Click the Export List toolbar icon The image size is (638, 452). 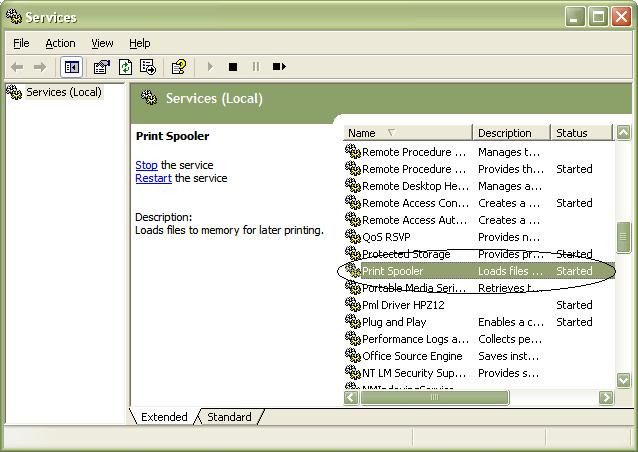pyautogui.click(x=148, y=67)
